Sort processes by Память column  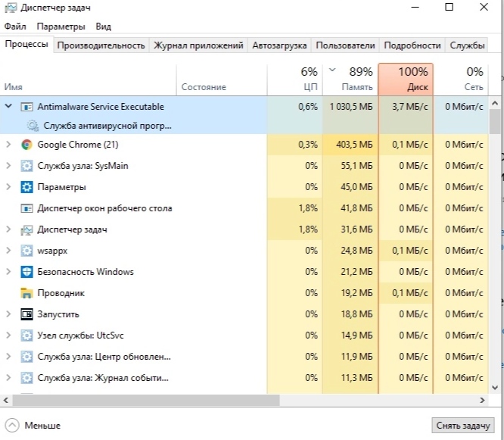click(x=350, y=80)
